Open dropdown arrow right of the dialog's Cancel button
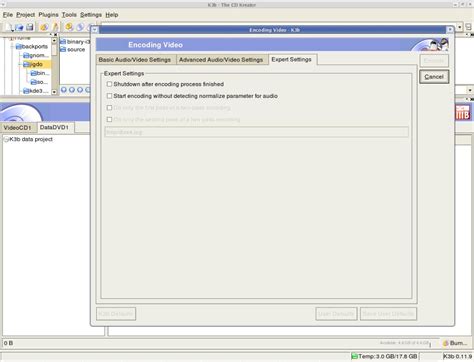Image resolution: width=474 pixels, height=362 pixels. pos(470,90)
